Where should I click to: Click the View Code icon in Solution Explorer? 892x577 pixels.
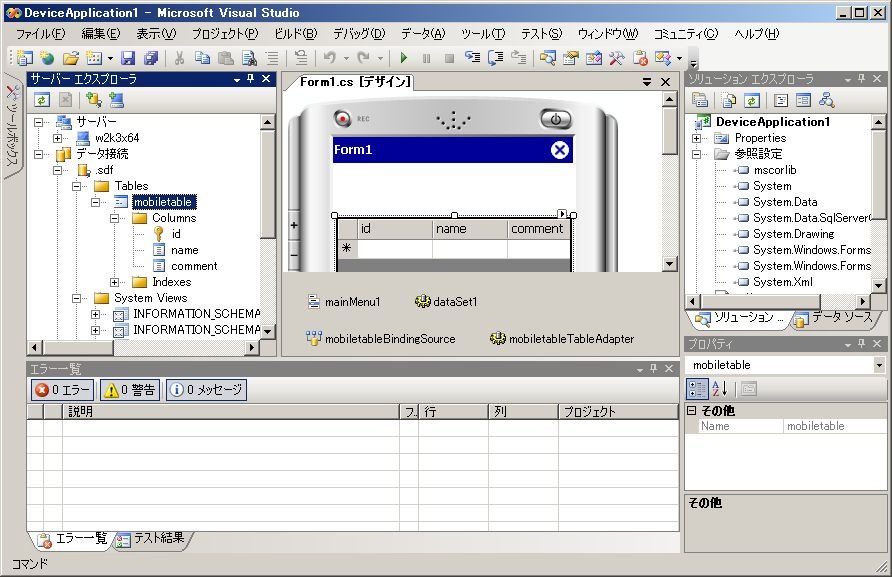tap(781, 100)
